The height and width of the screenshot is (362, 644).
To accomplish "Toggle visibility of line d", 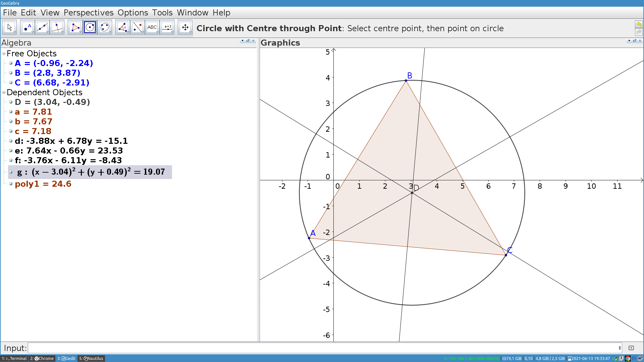I will pos(11,141).
